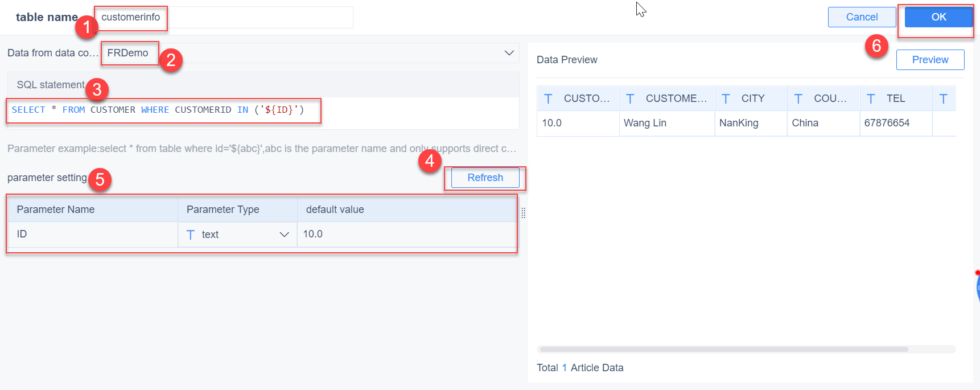Select the Wang Lin cell

667,123
